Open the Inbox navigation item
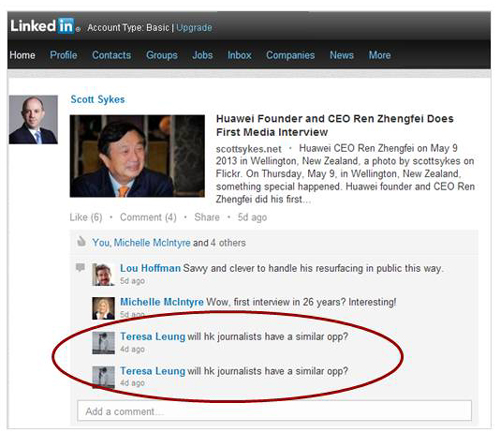 [239, 55]
